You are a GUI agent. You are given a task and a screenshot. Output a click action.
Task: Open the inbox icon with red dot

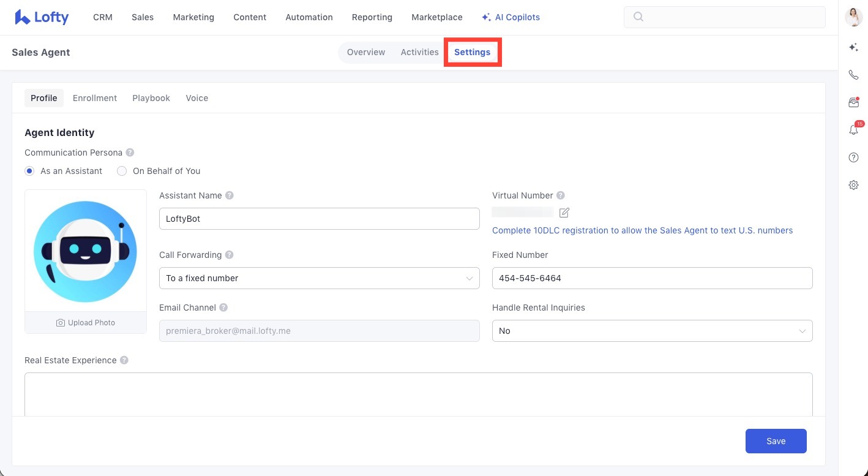click(853, 103)
